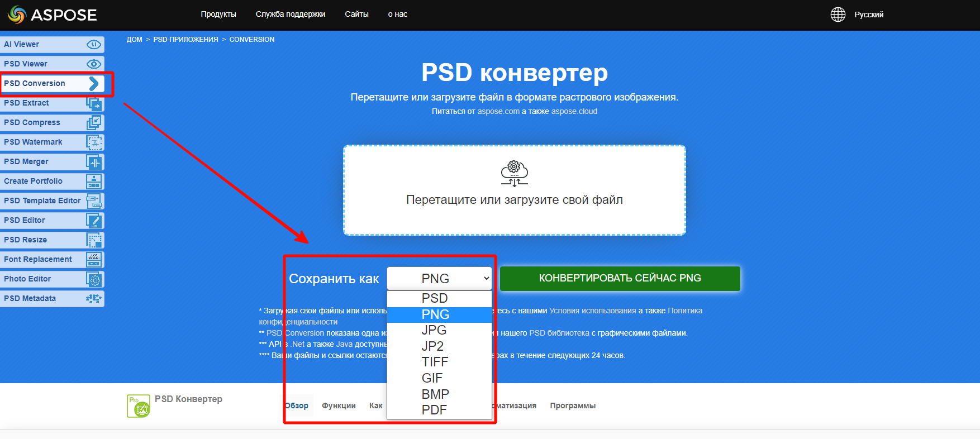
Task: Click the PSD Конвертер footer title
Action: (188, 399)
